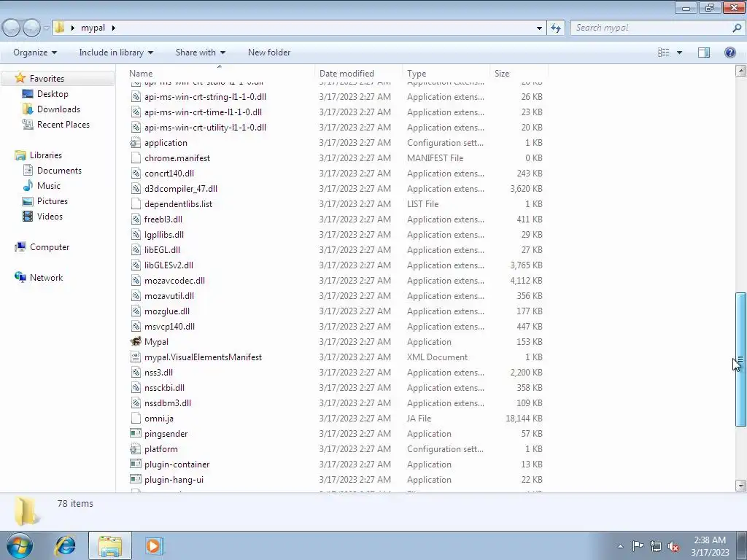Select the nss3.dll file icon
The width and height of the screenshot is (747, 560).
(136, 372)
